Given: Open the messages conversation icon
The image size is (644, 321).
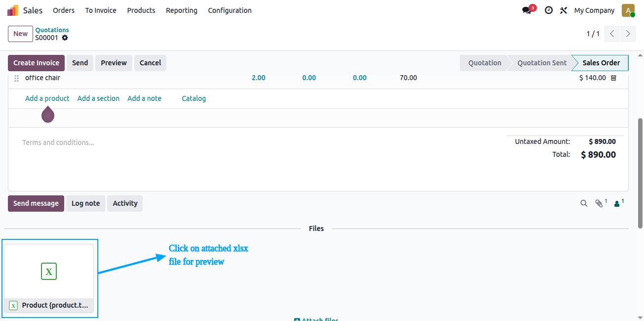Looking at the screenshot, I should point(527,10).
